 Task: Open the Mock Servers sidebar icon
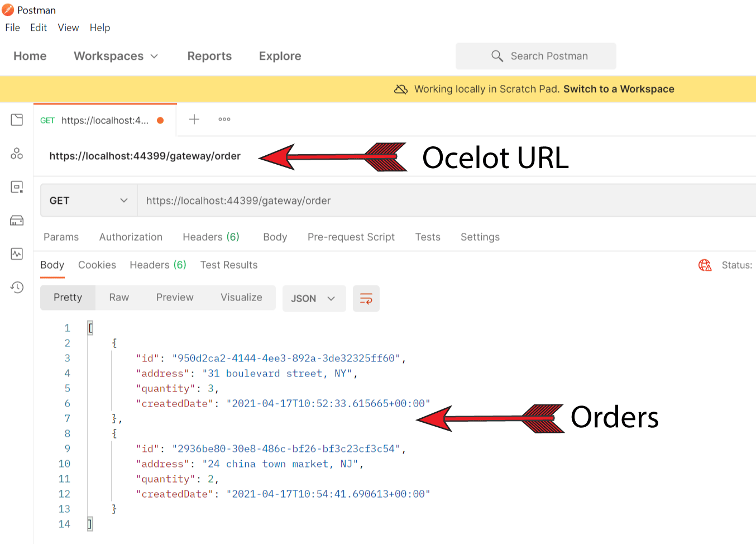click(x=17, y=221)
